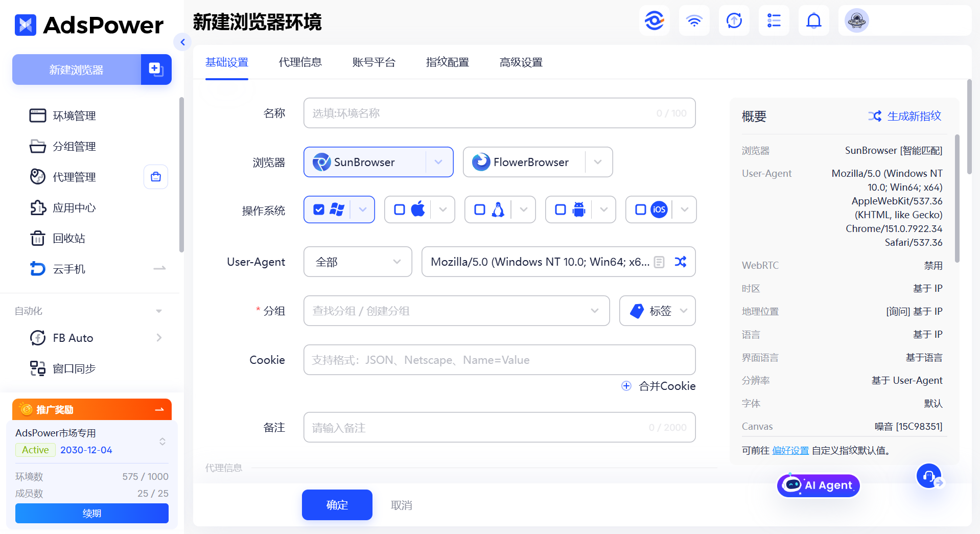The image size is (980, 534).
Task: Expand FB Auto submenu
Action: click(x=159, y=338)
